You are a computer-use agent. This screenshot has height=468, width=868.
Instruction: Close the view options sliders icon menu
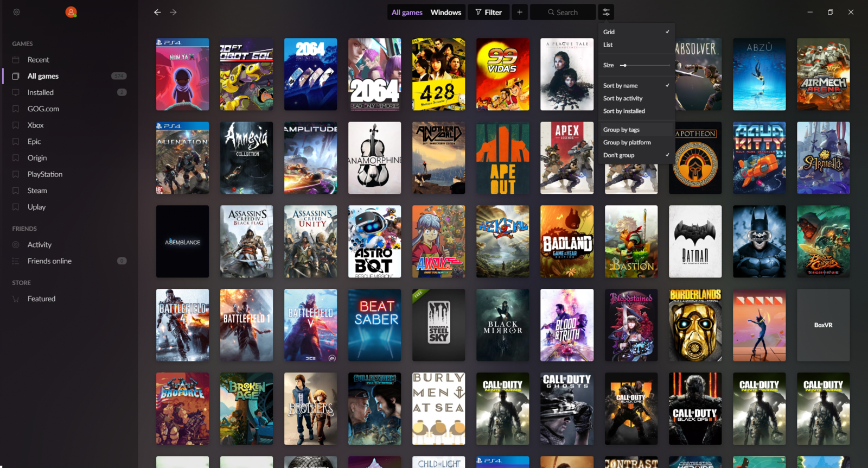coord(606,12)
